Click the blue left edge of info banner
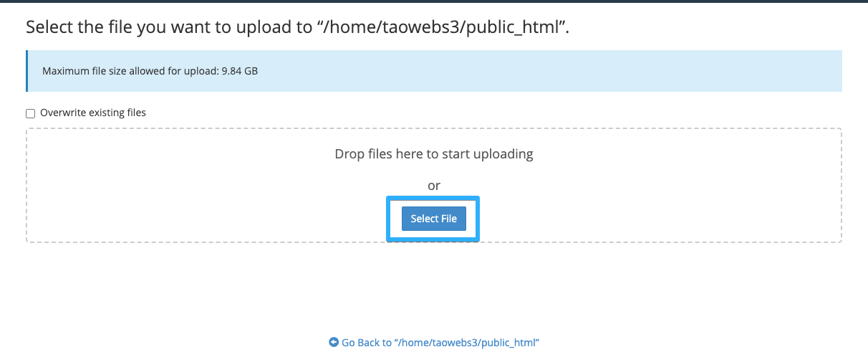868x357 pixels. [26, 71]
